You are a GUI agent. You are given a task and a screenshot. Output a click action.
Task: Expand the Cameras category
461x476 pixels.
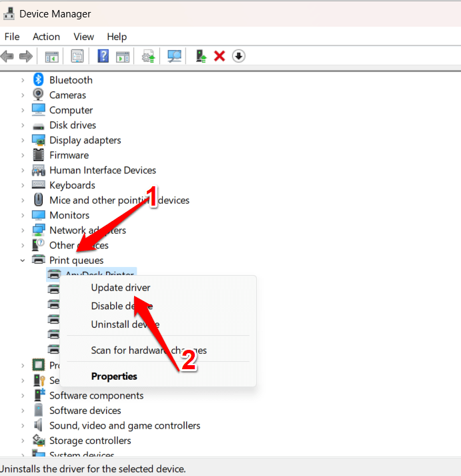(23, 95)
